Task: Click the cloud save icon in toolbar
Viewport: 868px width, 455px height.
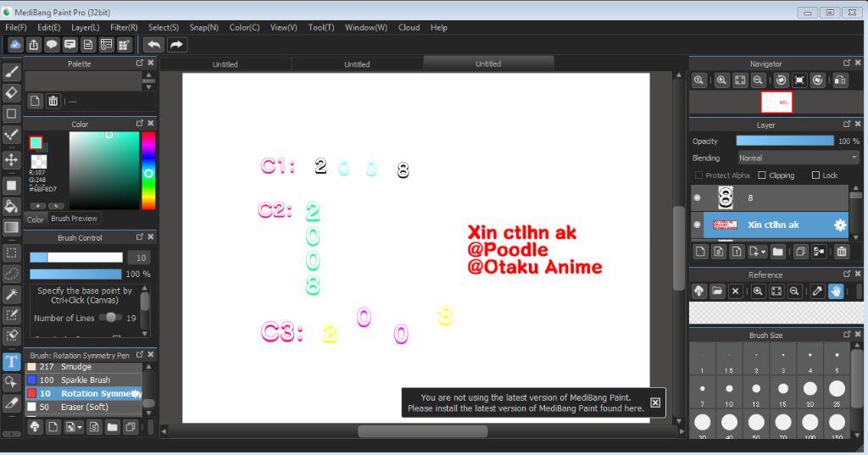Action: pyautogui.click(x=15, y=45)
